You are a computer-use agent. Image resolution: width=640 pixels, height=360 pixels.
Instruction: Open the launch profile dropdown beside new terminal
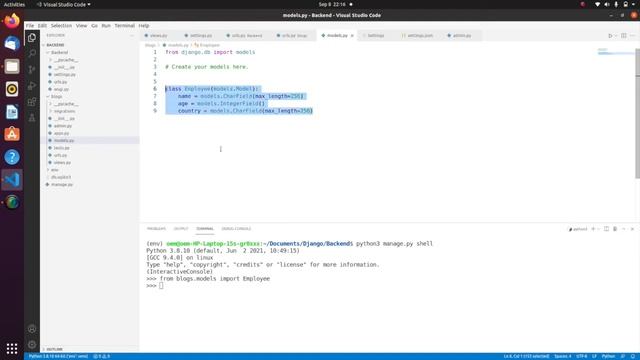(x=599, y=229)
